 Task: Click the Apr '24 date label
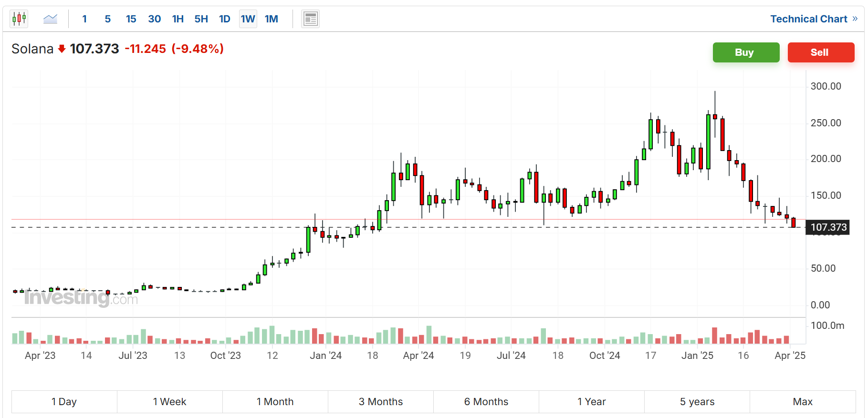418,356
